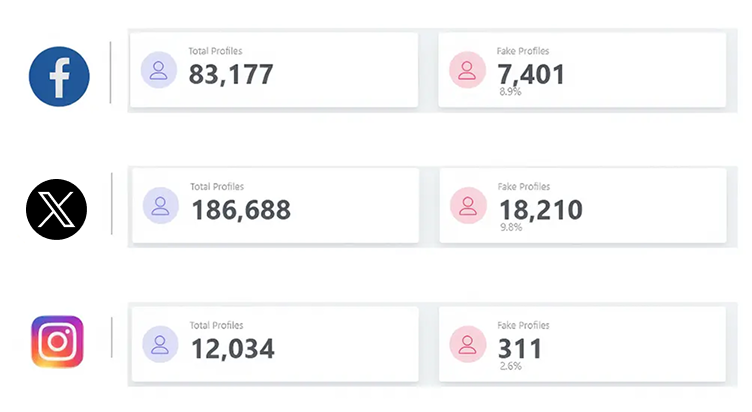Click the purple user icon beside 12,034
Image resolution: width=752 pixels, height=412 pixels.
tap(160, 343)
